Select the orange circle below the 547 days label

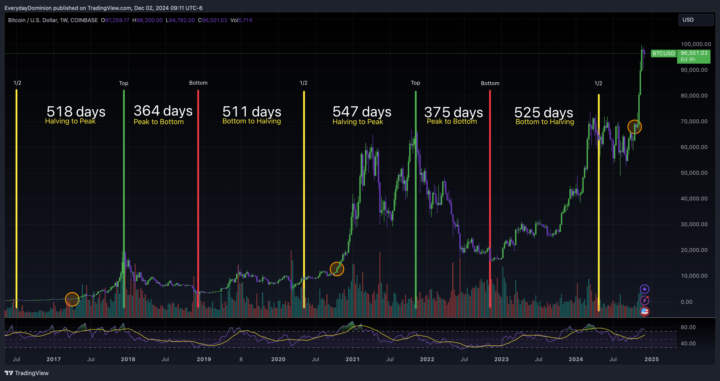click(x=337, y=269)
